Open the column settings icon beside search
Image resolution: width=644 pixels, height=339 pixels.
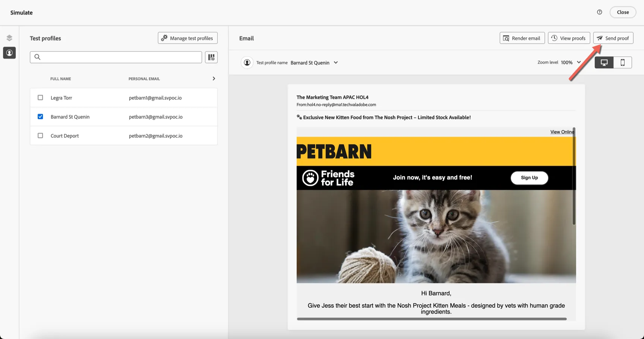[x=211, y=57]
